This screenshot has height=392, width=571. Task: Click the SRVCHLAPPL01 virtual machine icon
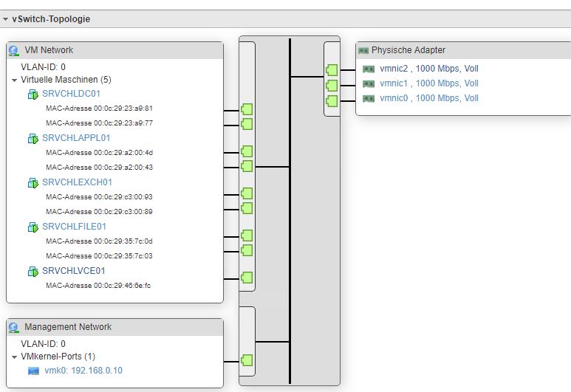33,138
